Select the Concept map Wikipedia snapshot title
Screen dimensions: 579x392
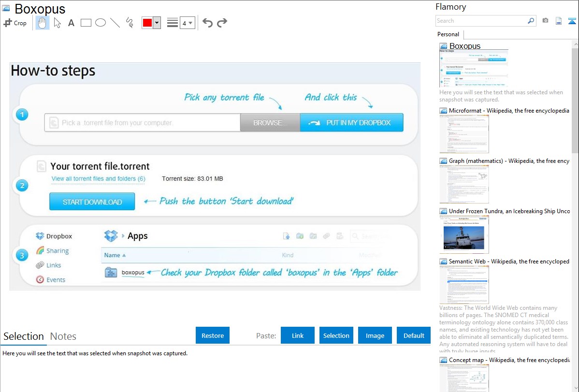click(x=509, y=360)
